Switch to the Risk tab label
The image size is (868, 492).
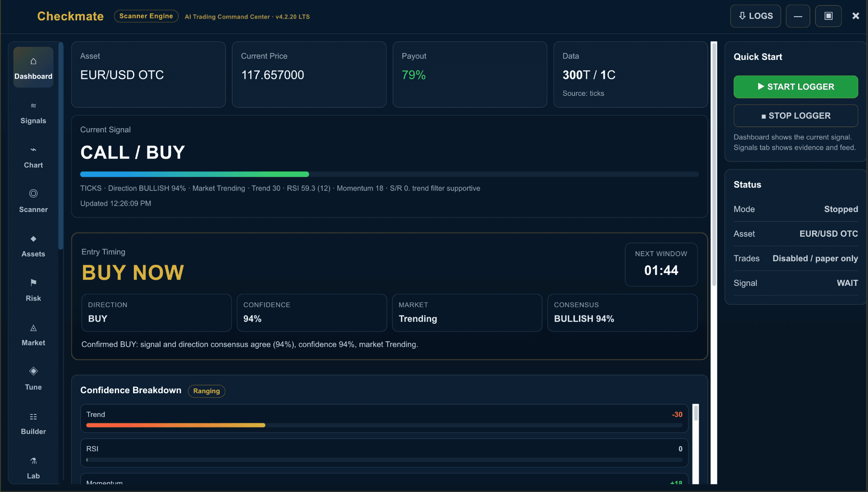[x=33, y=298]
